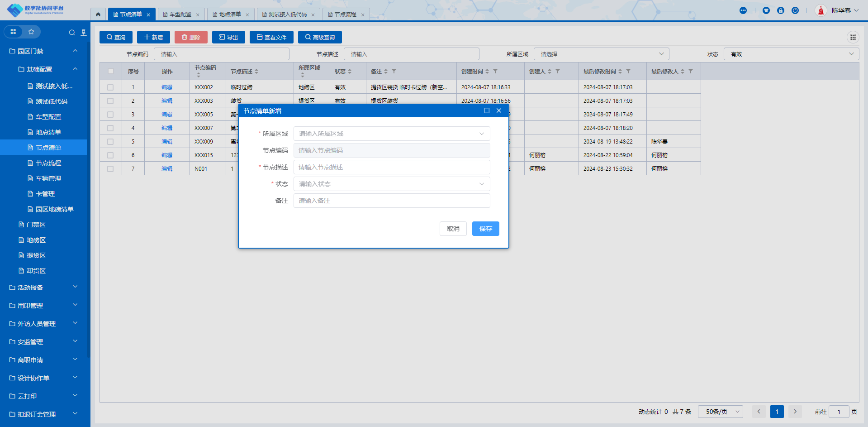Open the 所属区域 dropdown in the dialog
The width and height of the screenshot is (868, 427).
(392, 134)
